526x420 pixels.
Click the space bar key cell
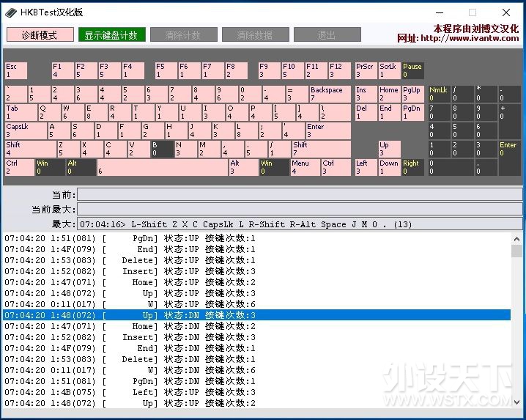(x=163, y=167)
